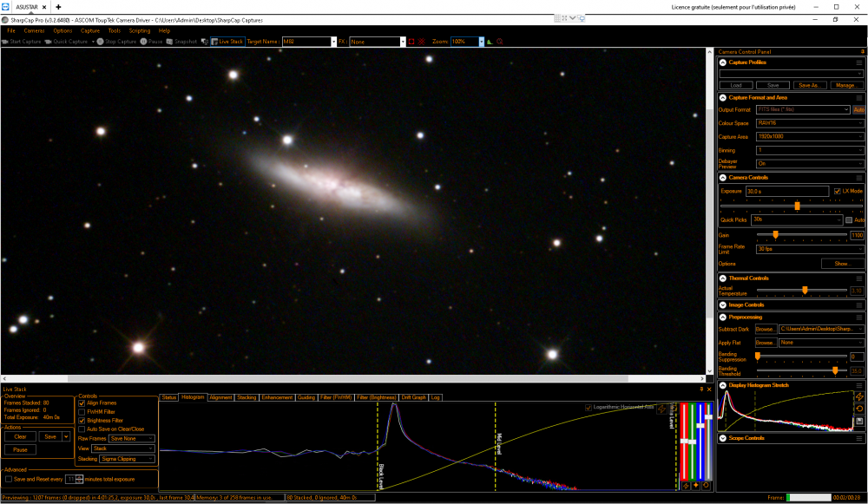Enable Auto Save on Clear/Close

82,429
